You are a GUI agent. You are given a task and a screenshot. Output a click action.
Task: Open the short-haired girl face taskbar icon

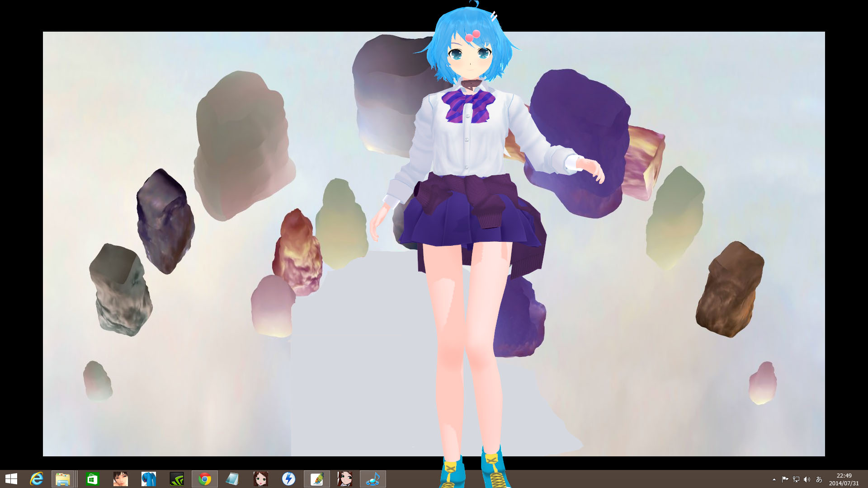pos(121,479)
